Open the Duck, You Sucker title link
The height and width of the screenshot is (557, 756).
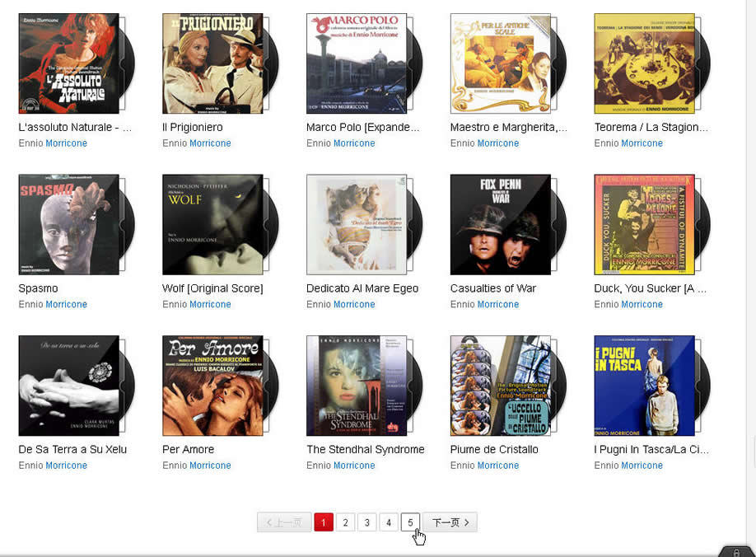(x=651, y=288)
